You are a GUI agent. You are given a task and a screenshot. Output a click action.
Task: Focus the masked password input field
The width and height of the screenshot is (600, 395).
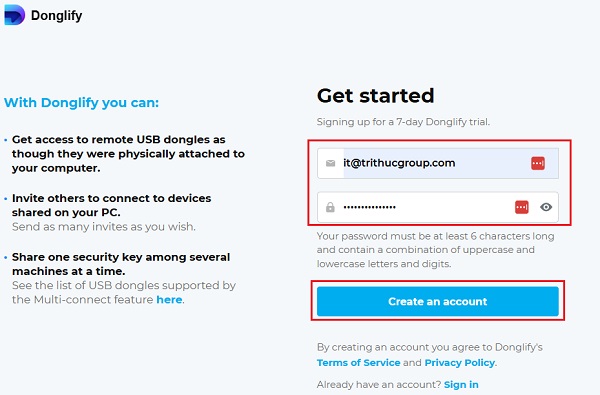coord(438,207)
